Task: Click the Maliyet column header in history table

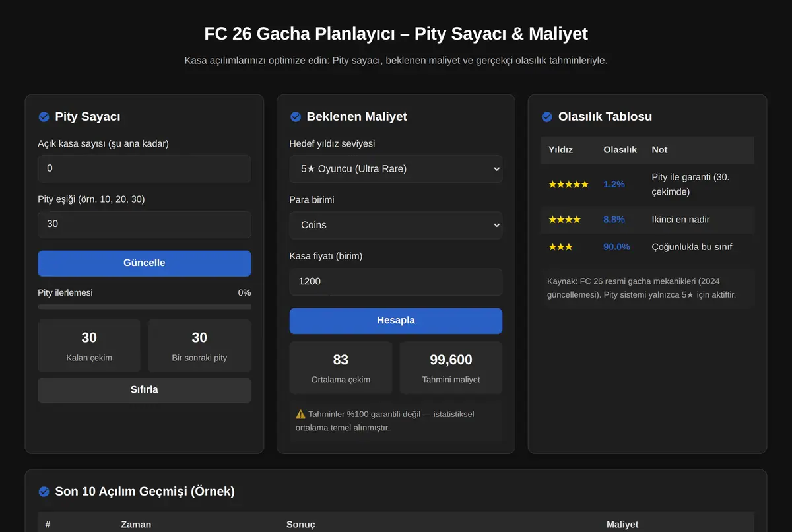Action: [x=622, y=525]
